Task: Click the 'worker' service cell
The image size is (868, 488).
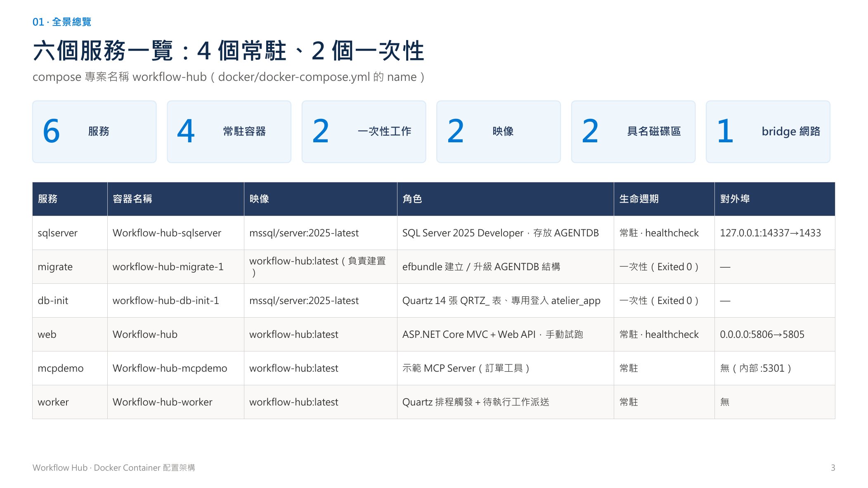Action: (70, 402)
